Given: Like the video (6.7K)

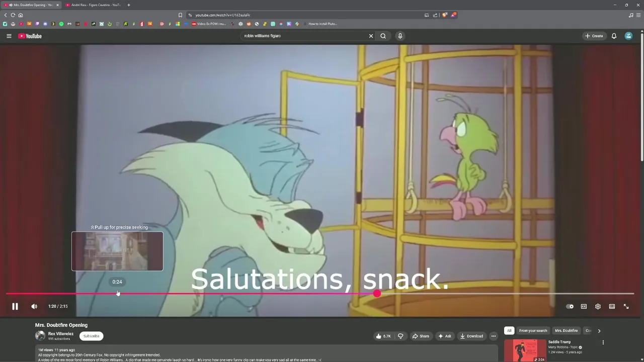Looking at the screenshot, I should [x=383, y=336].
